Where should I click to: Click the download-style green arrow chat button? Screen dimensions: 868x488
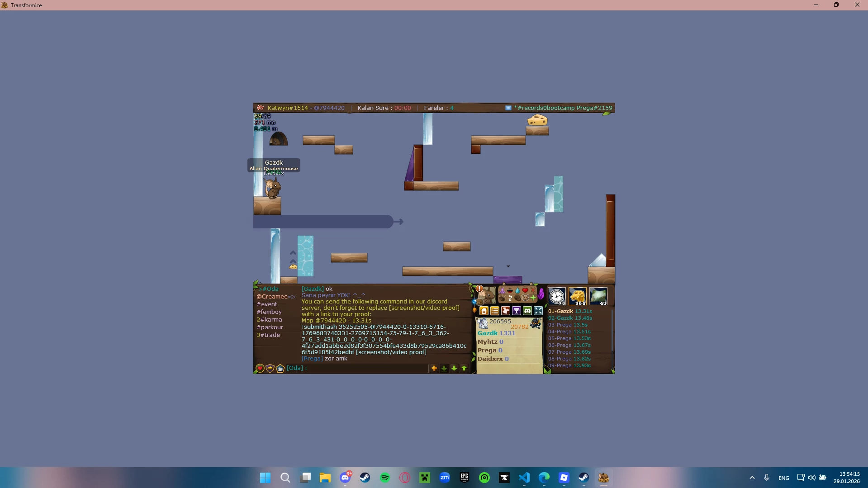pos(444,368)
